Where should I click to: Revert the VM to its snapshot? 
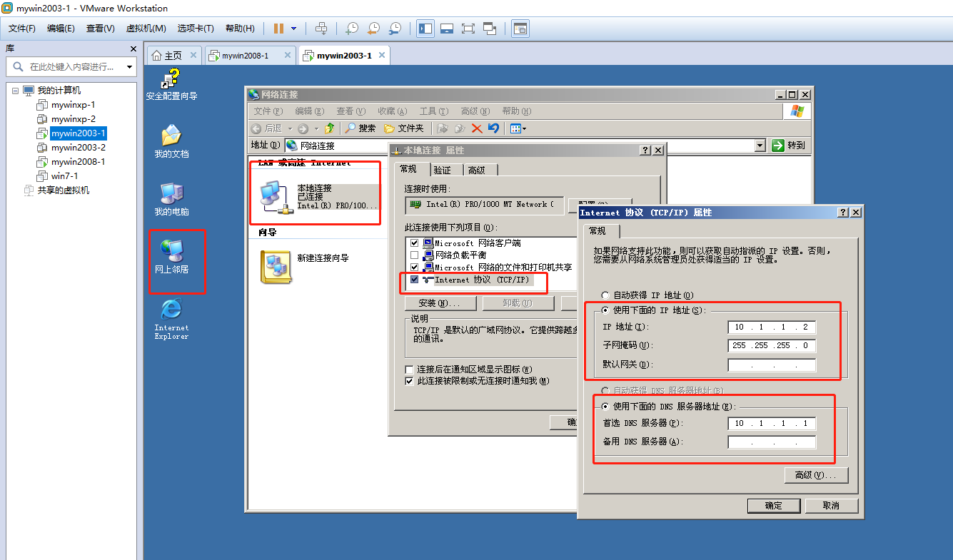point(373,29)
